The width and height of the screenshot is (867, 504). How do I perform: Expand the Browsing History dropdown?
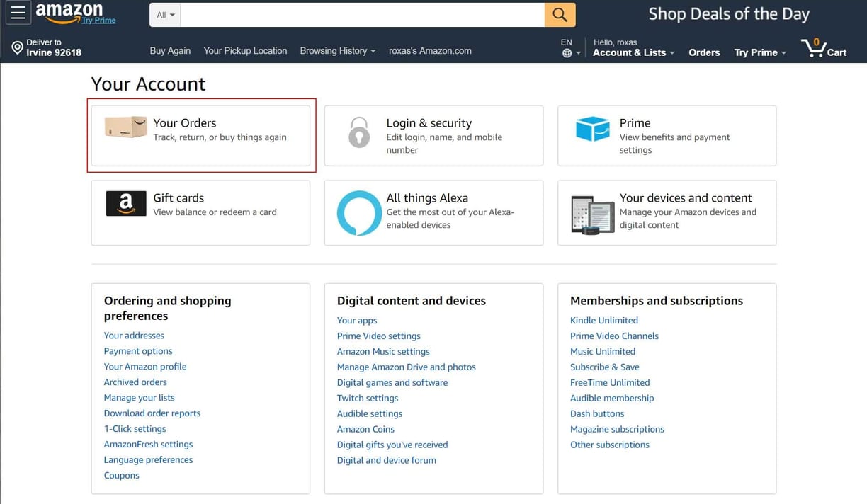click(337, 51)
